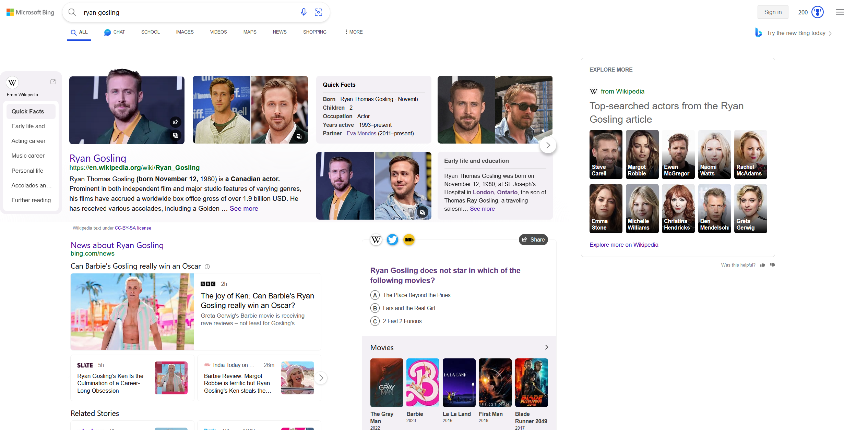Show next images in Wikipedia carousel
This screenshot has height=430, width=868.
coord(548,145)
